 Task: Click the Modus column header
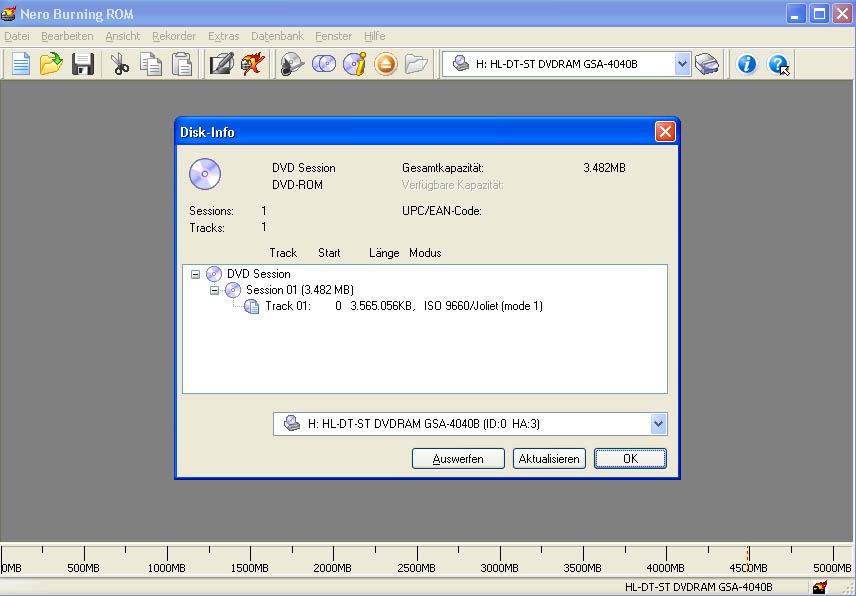(x=425, y=253)
